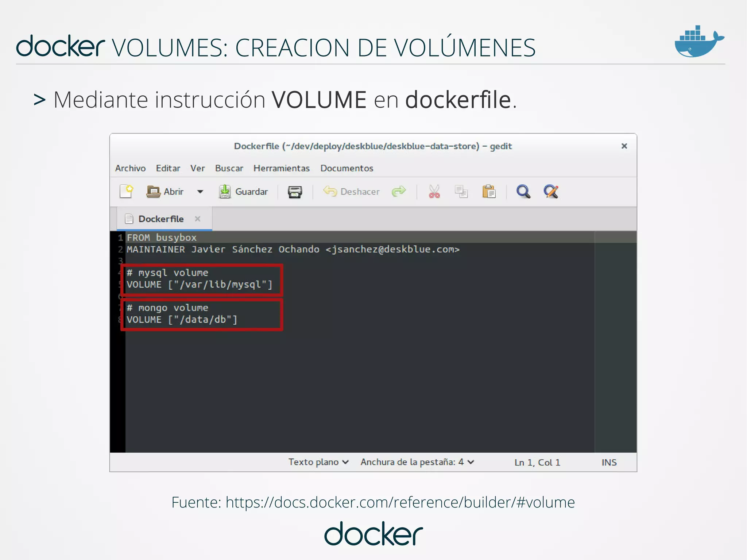This screenshot has height=560, width=747.
Task: Click the '# mongo volume' comment line
Action: 167,308
